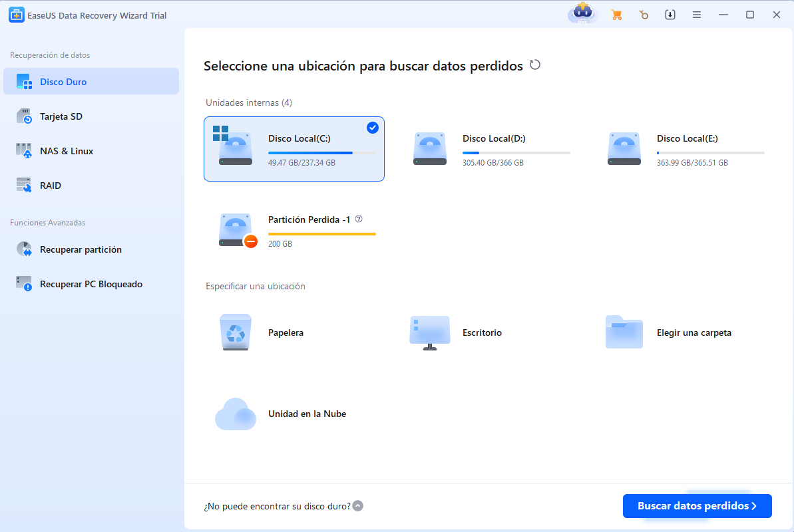Viewport: 794px width, 532px height.
Task: Click the RAID sidebar icon
Action: click(x=24, y=185)
